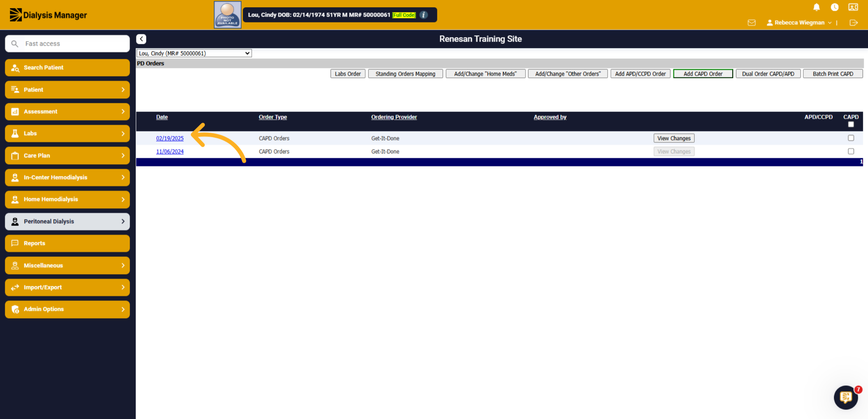The width and height of the screenshot is (868, 419).
Task: Open the Reports menu item
Action: pos(67,243)
